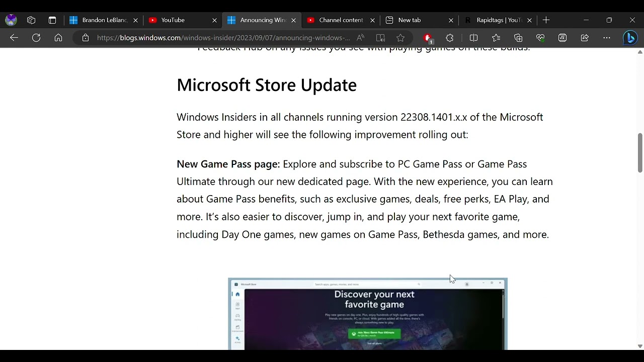Open a new tab with plus

(546, 20)
